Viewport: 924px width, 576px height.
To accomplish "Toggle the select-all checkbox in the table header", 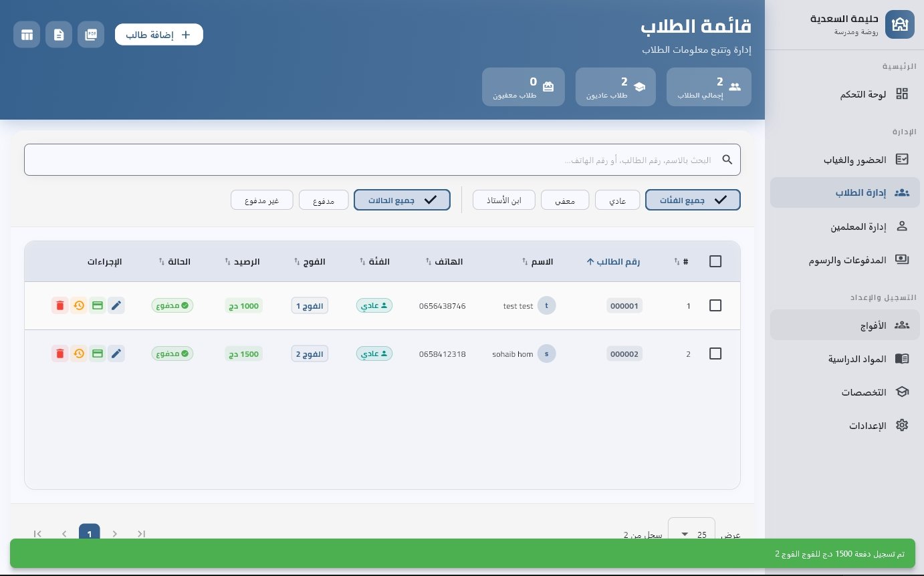I will pos(715,261).
